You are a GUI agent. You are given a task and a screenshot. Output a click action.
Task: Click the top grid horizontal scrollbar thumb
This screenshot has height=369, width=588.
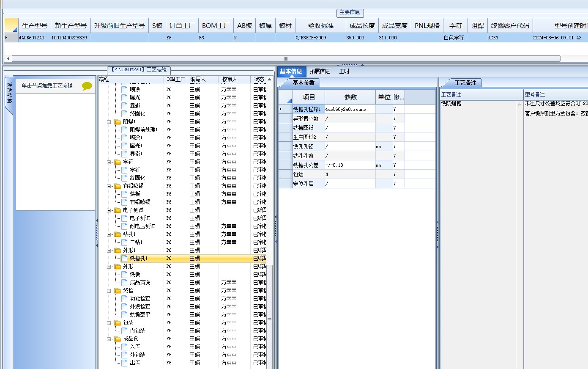286,59
